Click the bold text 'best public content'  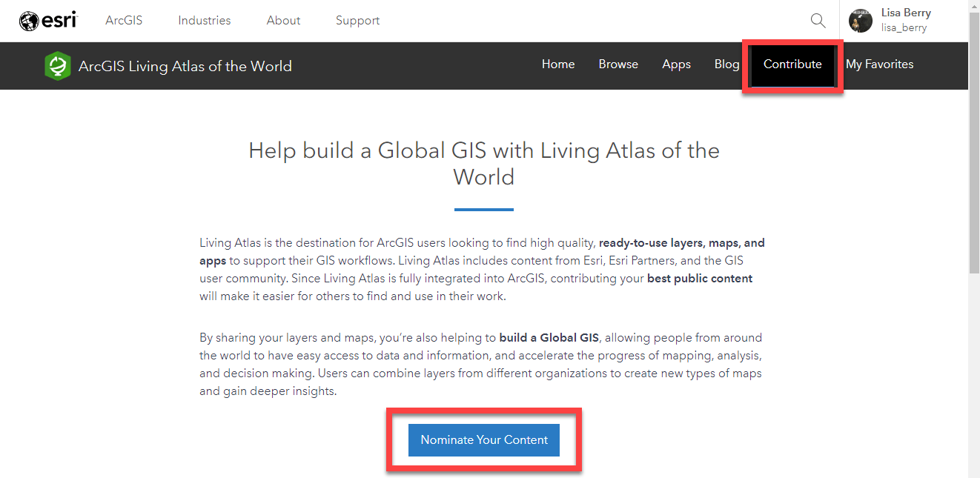point(700,279)
